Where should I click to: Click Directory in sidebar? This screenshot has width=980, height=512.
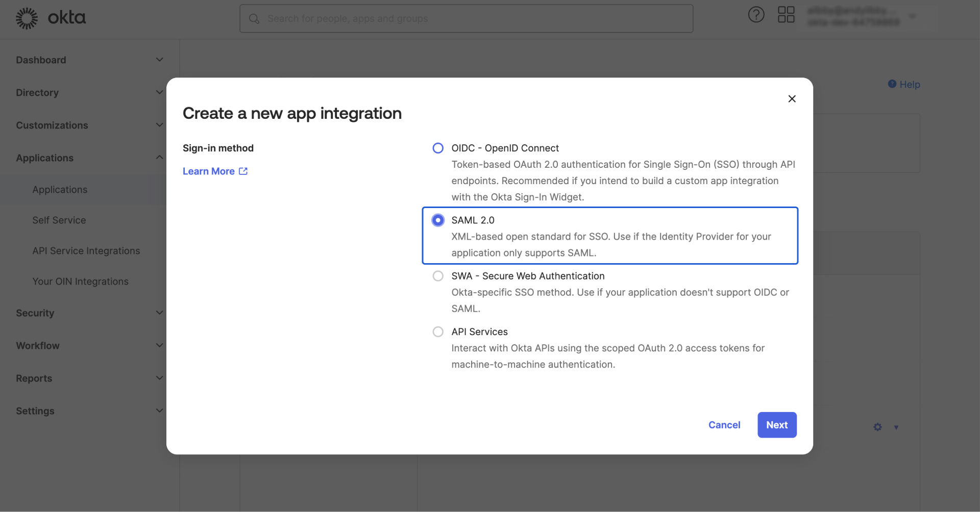pyautogui.click(x=37, y=93)
